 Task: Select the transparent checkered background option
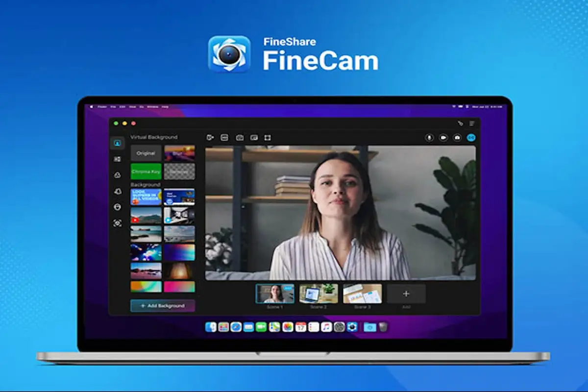coord(179,171)
